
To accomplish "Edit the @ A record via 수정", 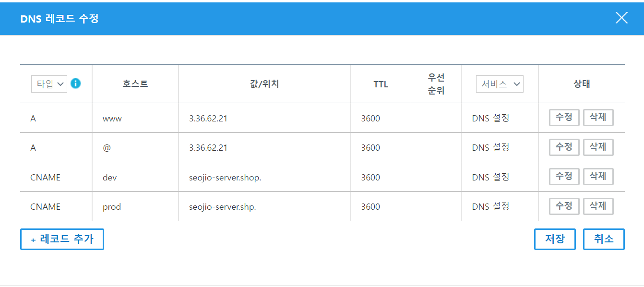I will 564,147.
